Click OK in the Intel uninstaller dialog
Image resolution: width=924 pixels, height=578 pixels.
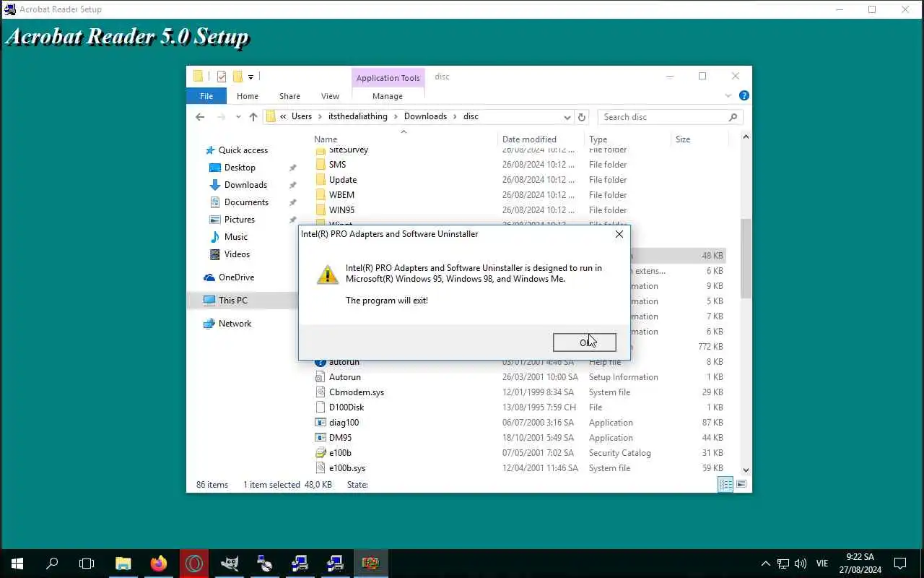[x=584, y=342]
